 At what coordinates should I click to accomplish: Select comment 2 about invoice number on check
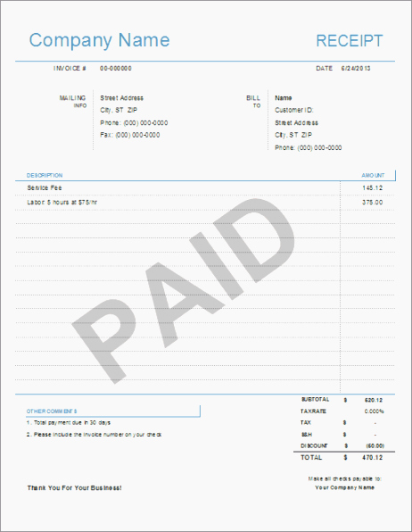click(x=94, y=435)
